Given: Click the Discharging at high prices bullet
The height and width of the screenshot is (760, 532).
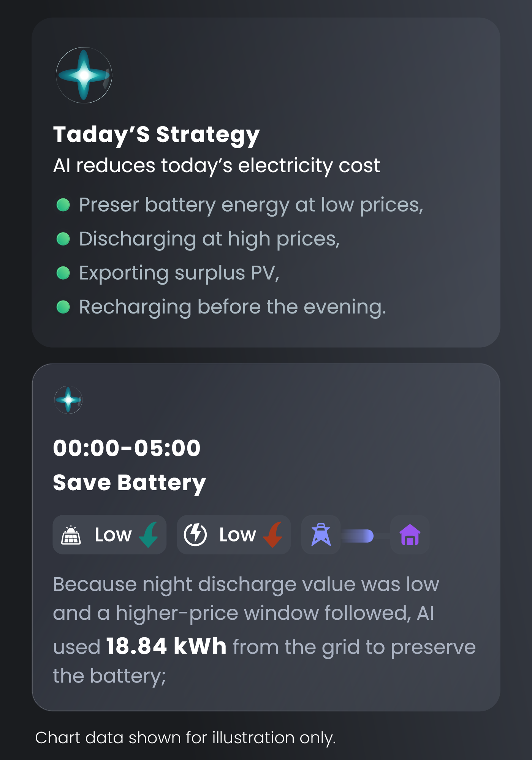Looking at the screenshot, I should pyautogui.click(x=198, y=239).
